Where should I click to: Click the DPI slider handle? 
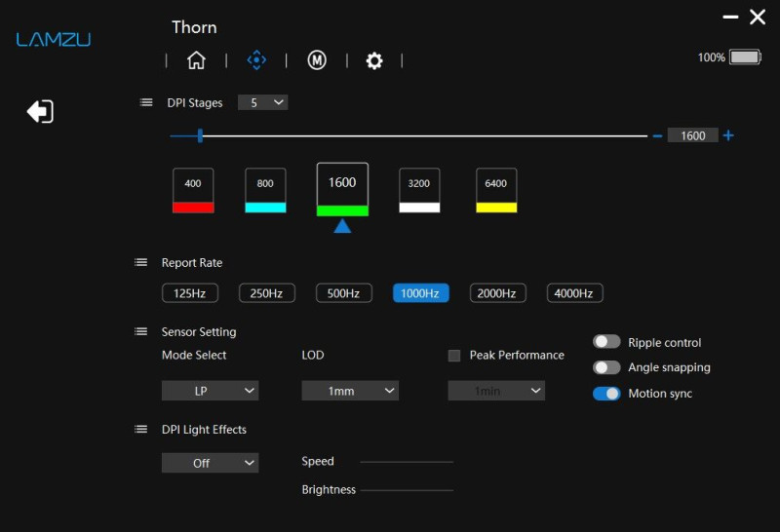200,135
